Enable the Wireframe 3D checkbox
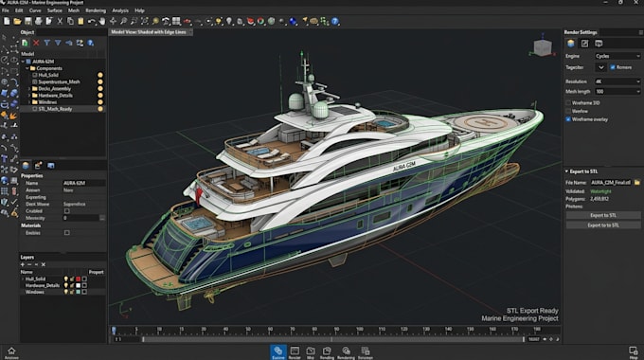Viewport: 644px width, 360px height. click(568, 103)
